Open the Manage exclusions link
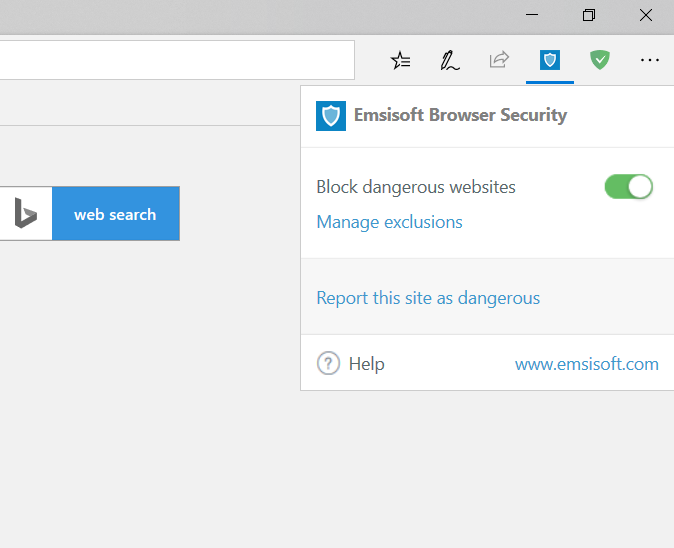The height and width of the screenshot is (548, 674). (389, 222)
